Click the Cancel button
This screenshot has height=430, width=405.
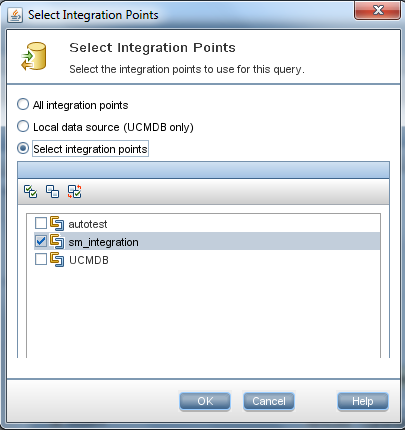click(x=269, y=401)
